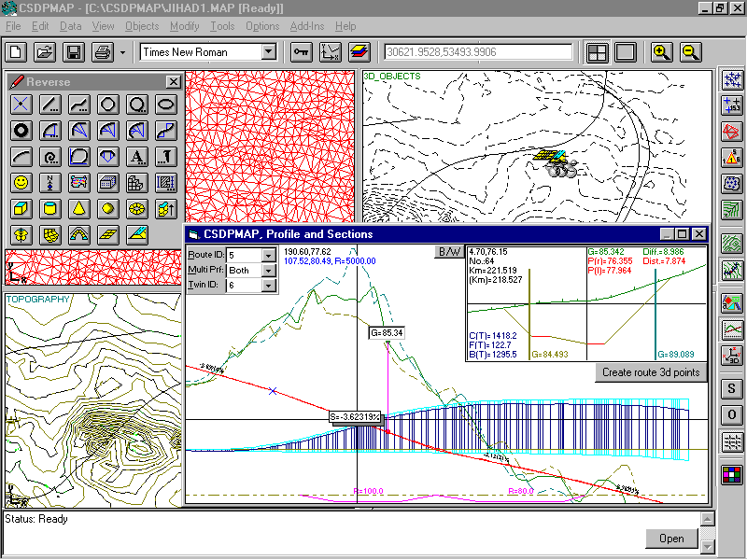This screenshot has width=747, height=560.
Task: Click the coordinate readout input field
Action: click(x=478, y=52)
